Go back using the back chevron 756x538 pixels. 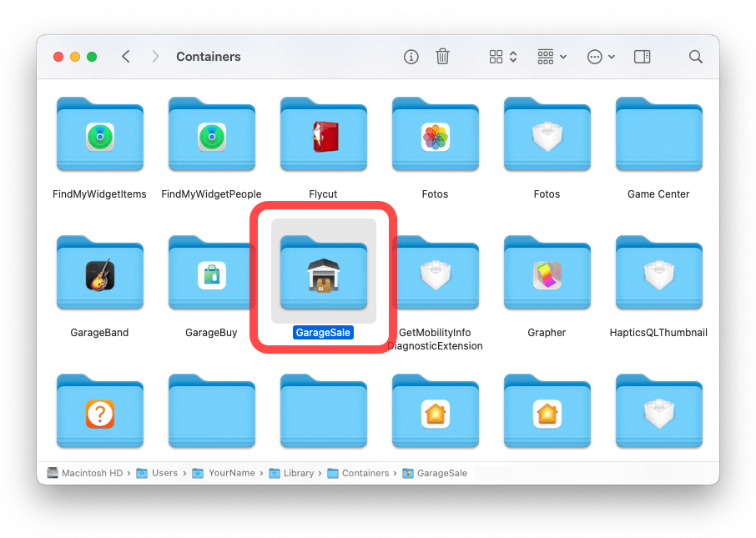tap(126, 57)
